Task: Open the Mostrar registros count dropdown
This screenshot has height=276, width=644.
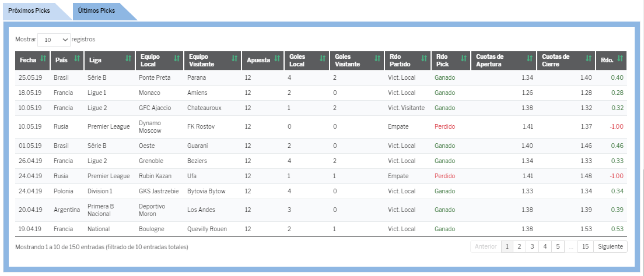Action: pyautogui.click(x=54, y=40)
